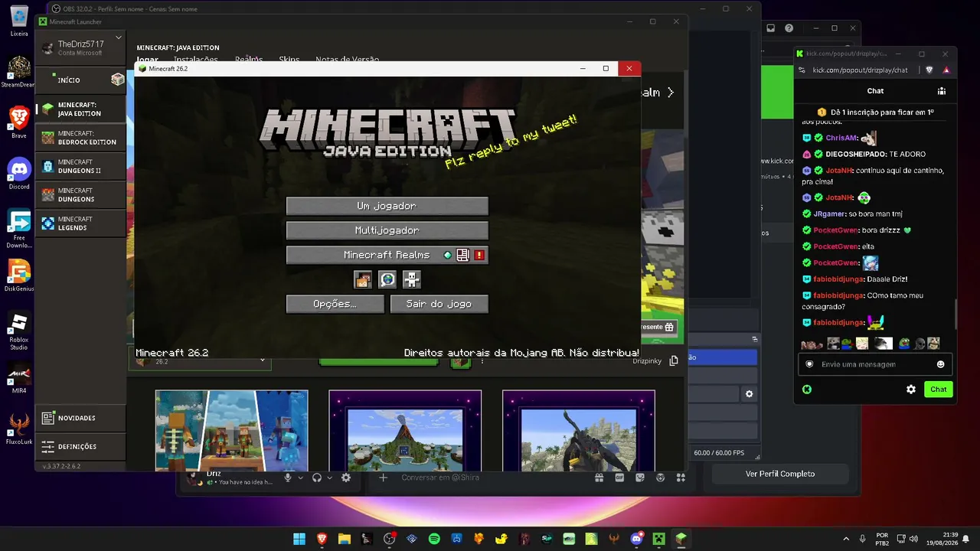Open Discord apps icon in message bar

pyautogui.click(x=680, y=478)
